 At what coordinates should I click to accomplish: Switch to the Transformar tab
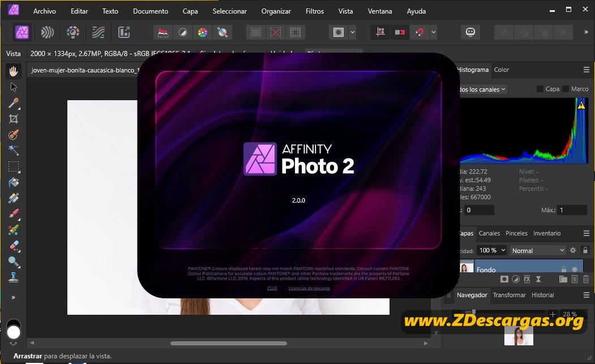pyautogui.click(x=510, y=295)
